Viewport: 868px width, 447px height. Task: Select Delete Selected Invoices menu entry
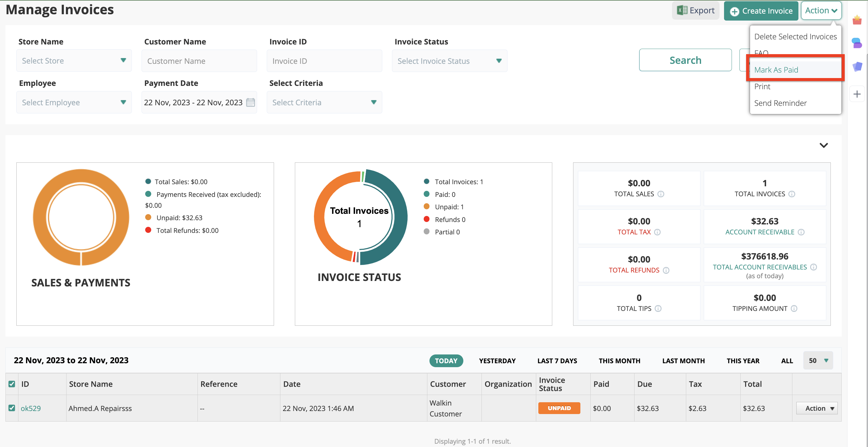[x=795, y=36]
